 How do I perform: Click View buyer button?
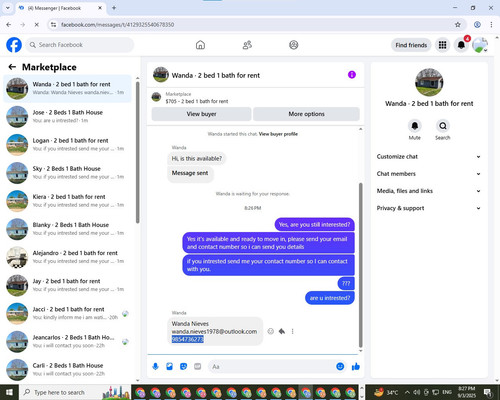click(201, 114)
